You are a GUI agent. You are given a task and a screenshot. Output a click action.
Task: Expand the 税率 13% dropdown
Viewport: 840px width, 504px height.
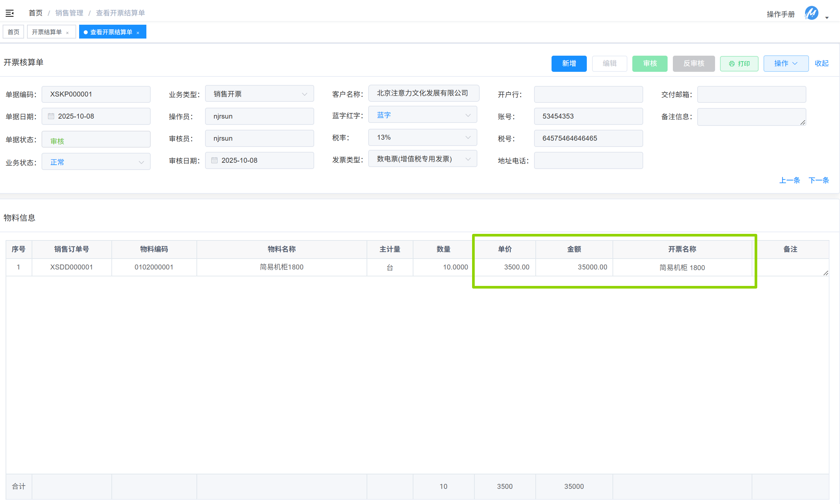[467, 137]
